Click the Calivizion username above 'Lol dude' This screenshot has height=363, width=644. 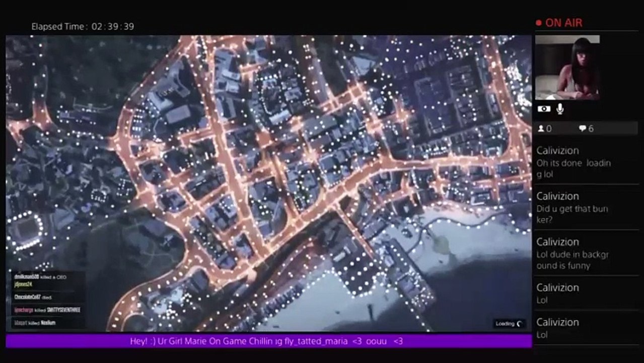click(x=557, y=241)
